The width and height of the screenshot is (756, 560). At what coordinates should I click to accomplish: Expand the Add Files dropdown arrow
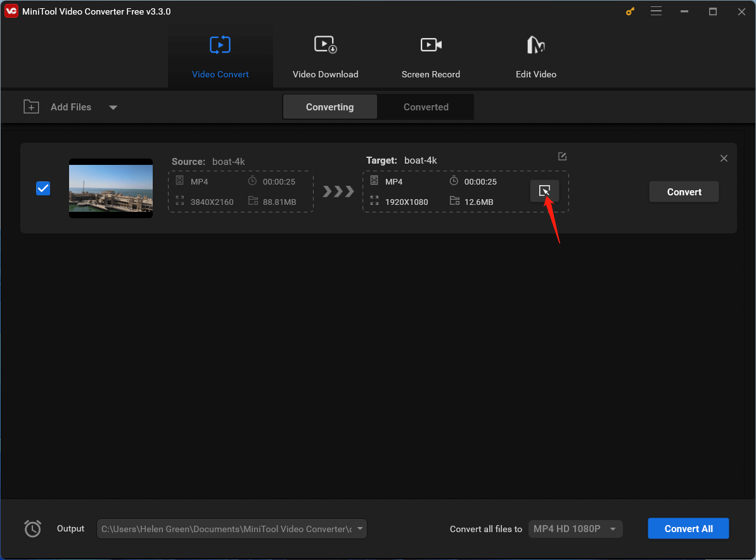(113, 108)
